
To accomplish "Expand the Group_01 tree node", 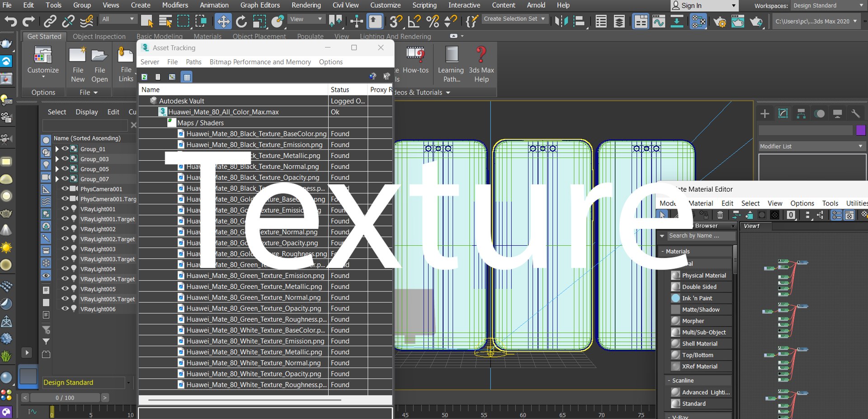I will tap(57, 149).
